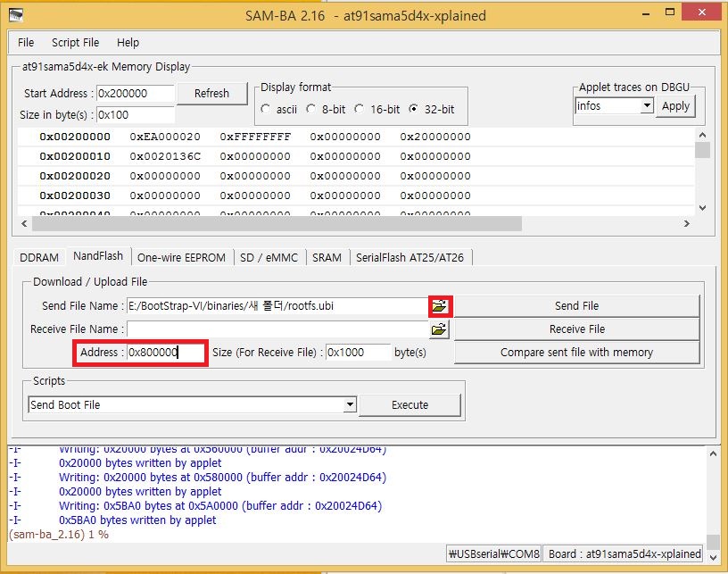Switch to the DDRAM tab

(39, 257)
